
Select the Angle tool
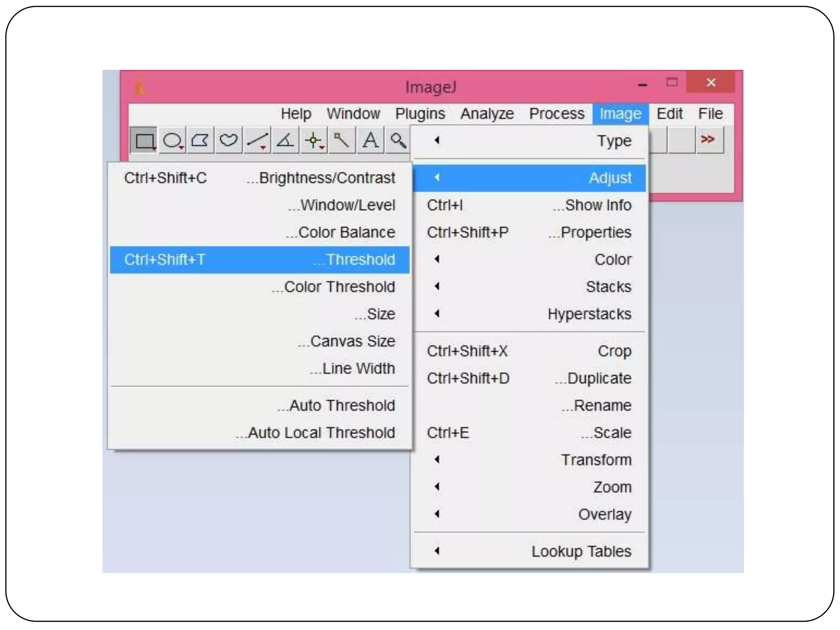tap(285, 141)
